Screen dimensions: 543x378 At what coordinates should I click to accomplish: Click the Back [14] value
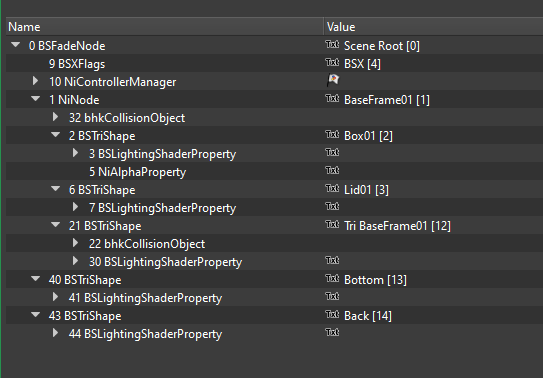coord(368,316)
